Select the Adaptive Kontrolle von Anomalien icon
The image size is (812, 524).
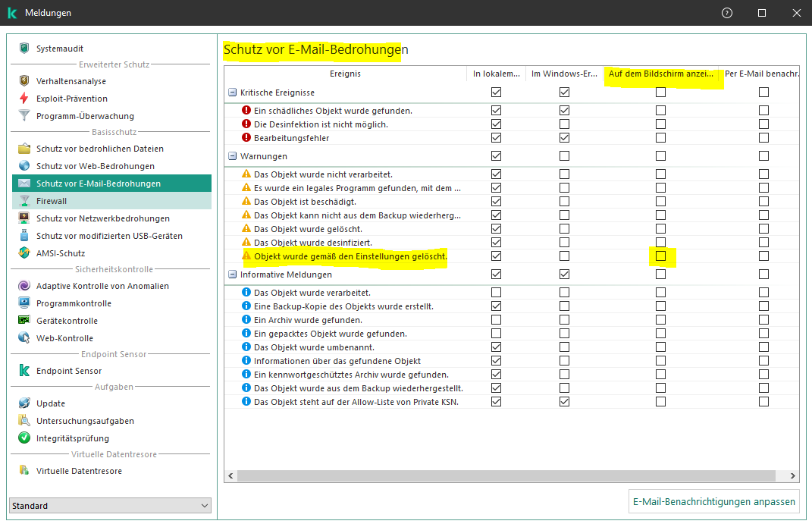coord(24,286)
